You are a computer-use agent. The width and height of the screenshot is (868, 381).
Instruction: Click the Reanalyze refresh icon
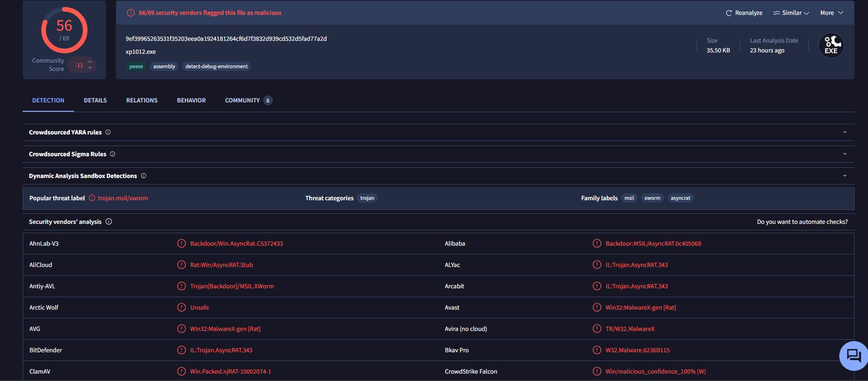729,13
